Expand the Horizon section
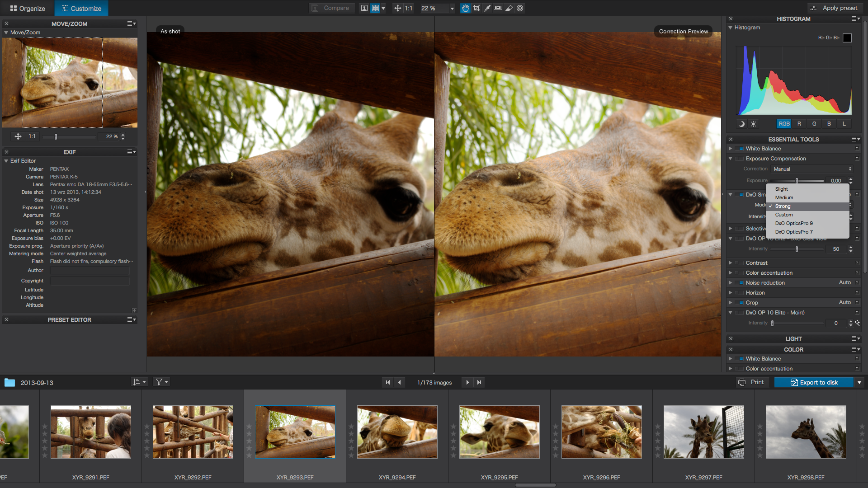The width and height of the screenshot is (868, 488). 730,293
